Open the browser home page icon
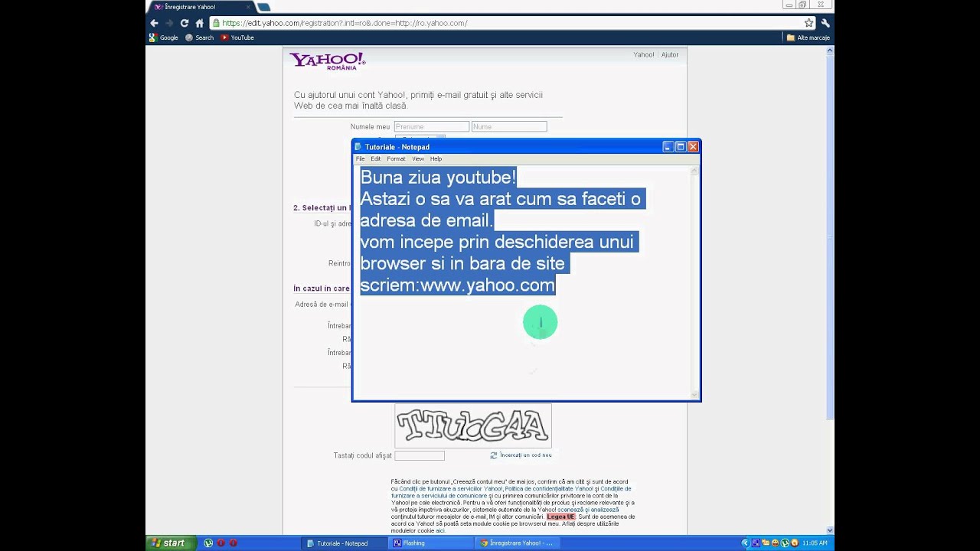Viewport: 980px width, 551px height. [x=200, y=23]
